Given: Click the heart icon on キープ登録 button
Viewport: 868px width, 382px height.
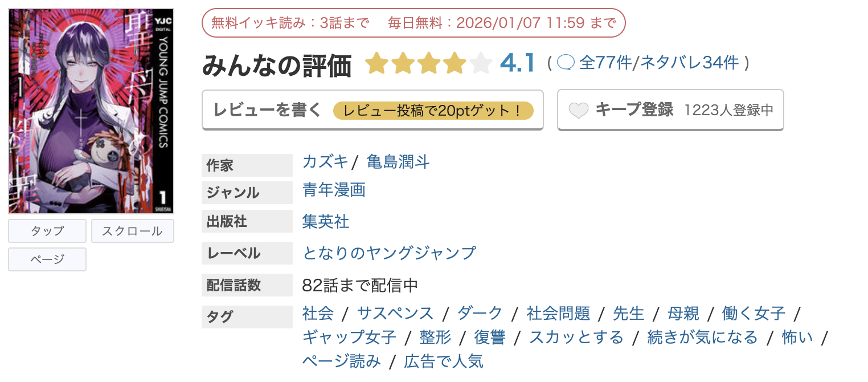Looking at the screenshot, I should point(579,109).
